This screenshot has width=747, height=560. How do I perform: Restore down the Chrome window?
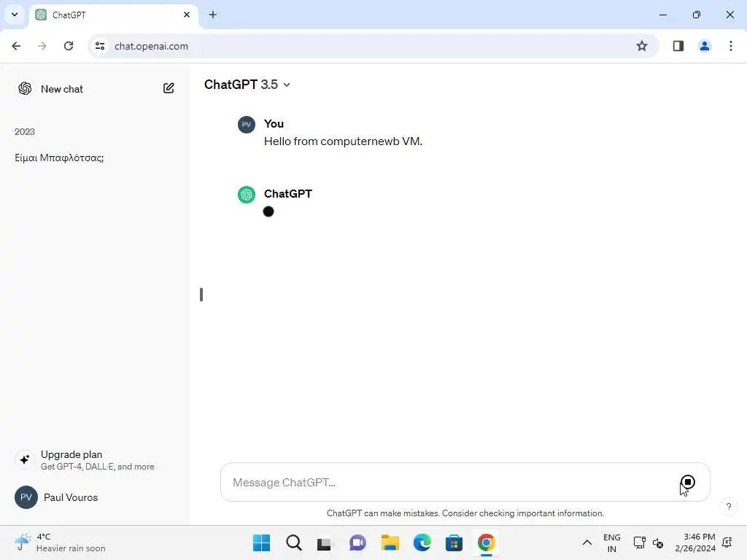pos(697,15)
